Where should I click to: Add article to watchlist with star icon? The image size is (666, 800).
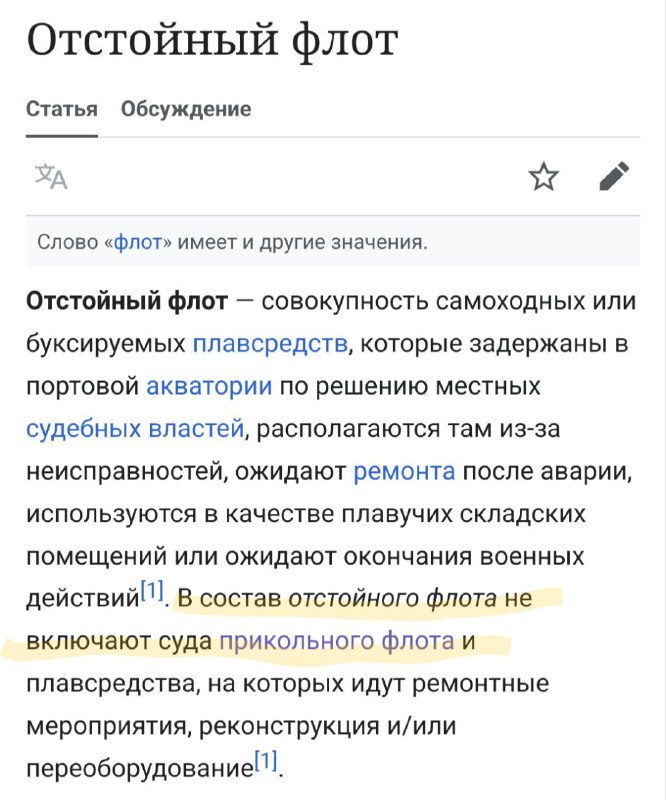click(x=544, y=177)
